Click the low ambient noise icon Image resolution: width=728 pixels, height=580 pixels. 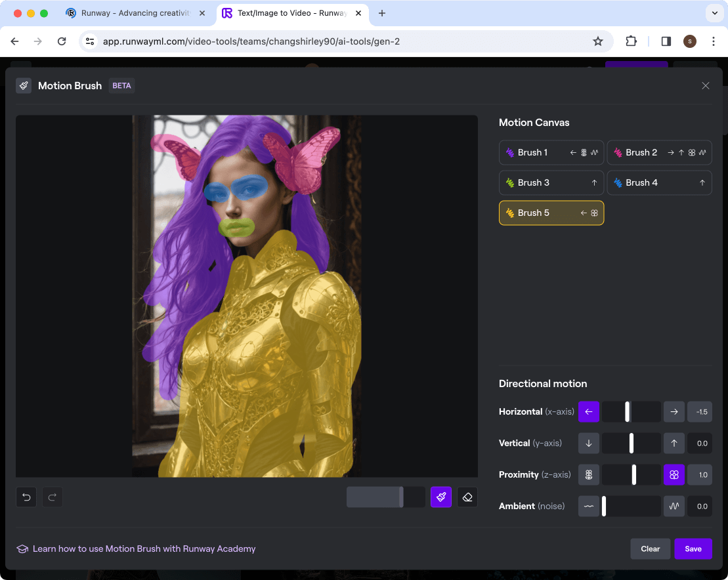(x=589, y=507)
